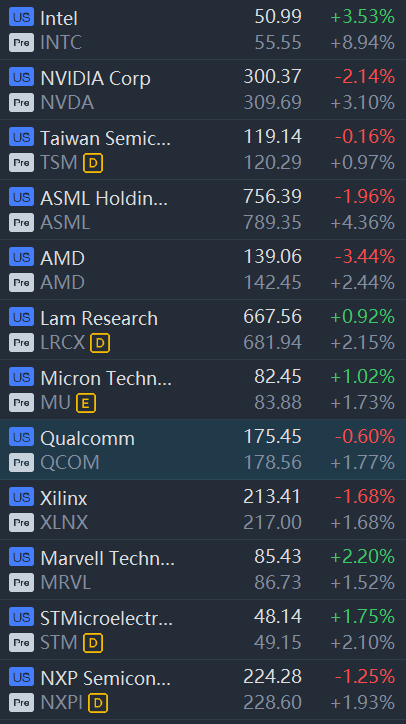406x724 pixels.
Task: Click the US market badge beside Intel
Action: click(21, 17)
